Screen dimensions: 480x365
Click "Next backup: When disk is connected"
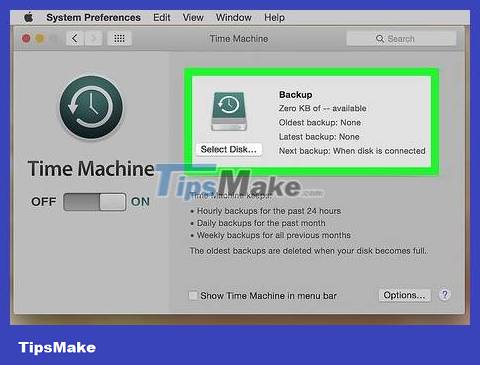[352, 151]
